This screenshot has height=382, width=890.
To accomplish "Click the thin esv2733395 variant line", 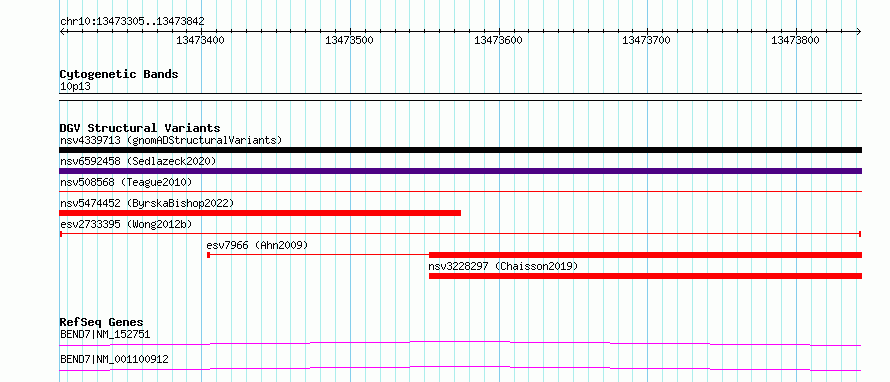I will click(460, 233).
